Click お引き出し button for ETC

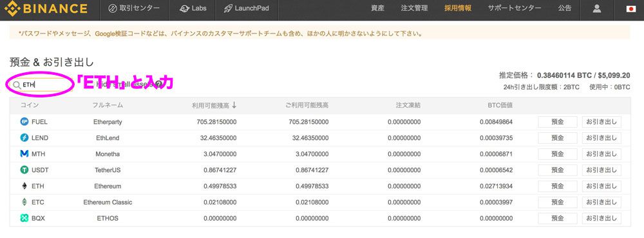click(601, 203)
